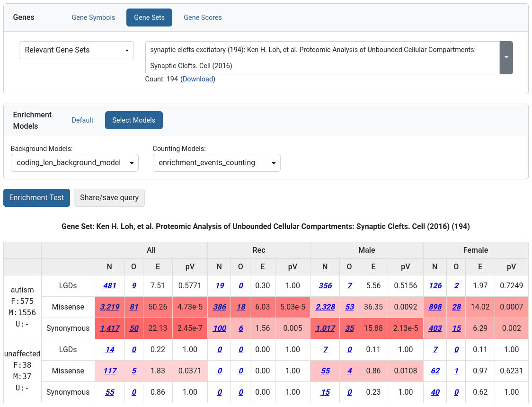
Task: Select the Gene Sets tab
Action: coord(149,18)
